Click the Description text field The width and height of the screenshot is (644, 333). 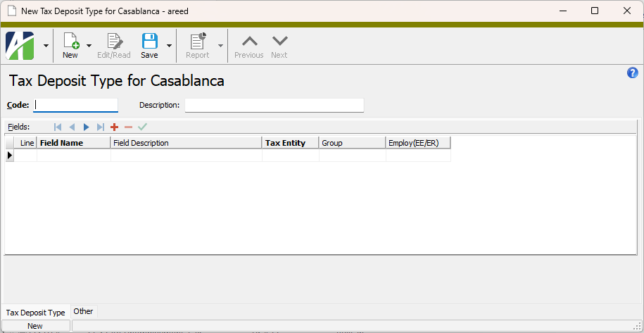(274, 105)
